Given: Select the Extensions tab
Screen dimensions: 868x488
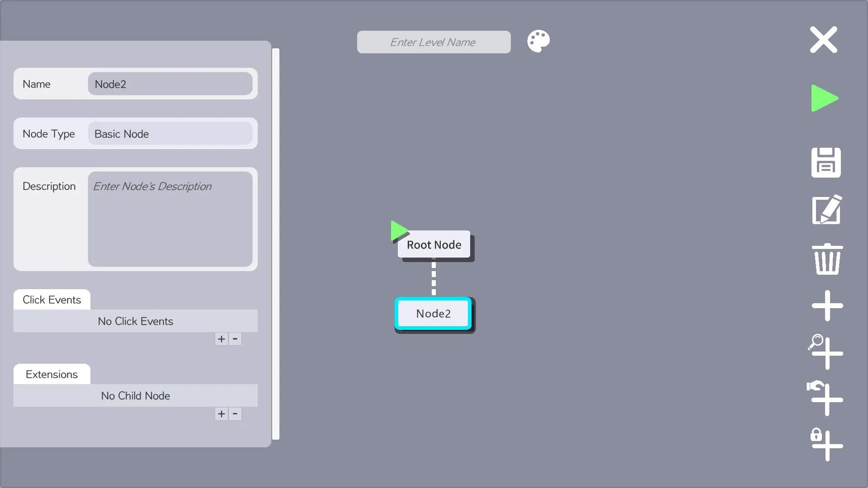Looking at the screenshot, I should (52, 374).
